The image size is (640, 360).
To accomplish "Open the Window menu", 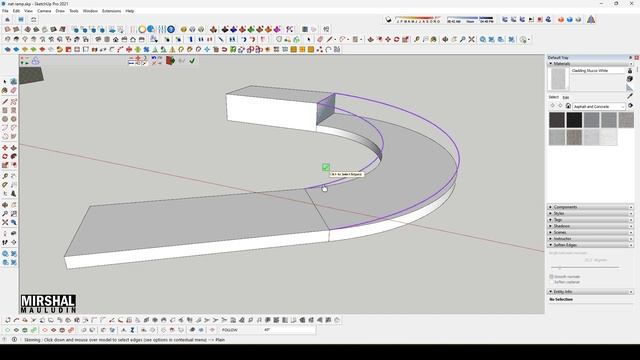I will coord(90,11).
